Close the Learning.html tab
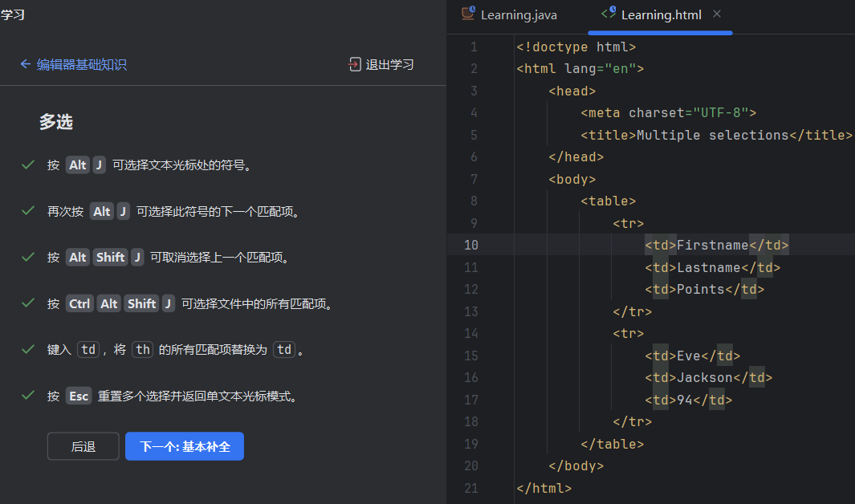 pyautogui.click(x=717, y=14)
